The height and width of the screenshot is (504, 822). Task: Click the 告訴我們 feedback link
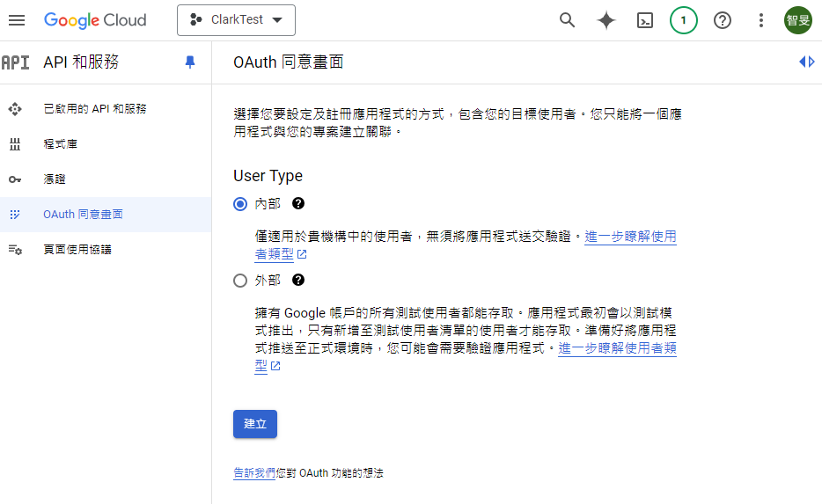253,473
